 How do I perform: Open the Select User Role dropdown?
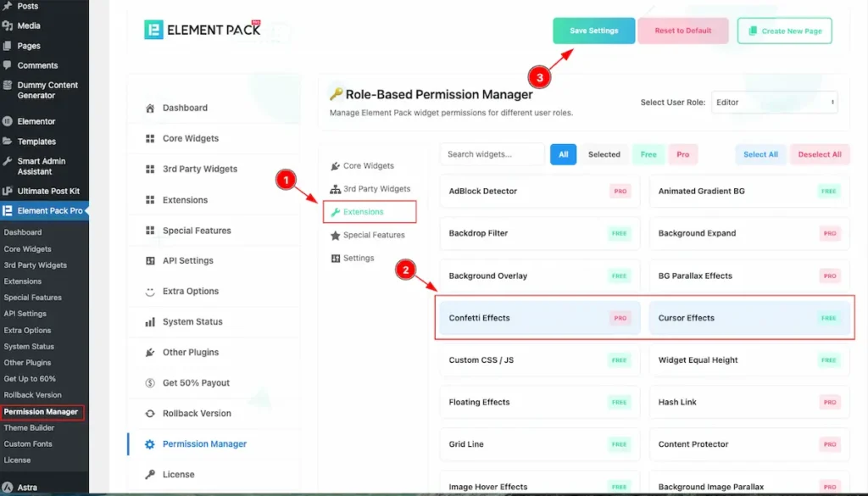[774, 103]
